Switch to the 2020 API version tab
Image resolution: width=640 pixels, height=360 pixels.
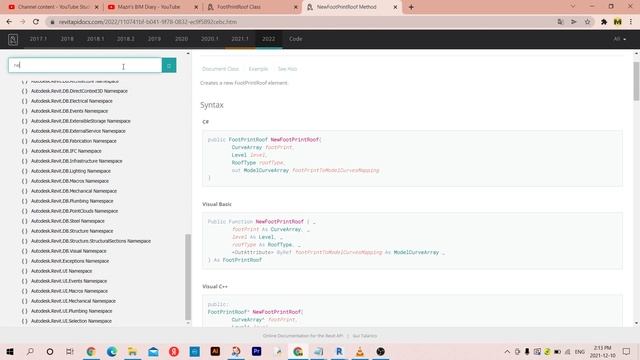[181, 39]
